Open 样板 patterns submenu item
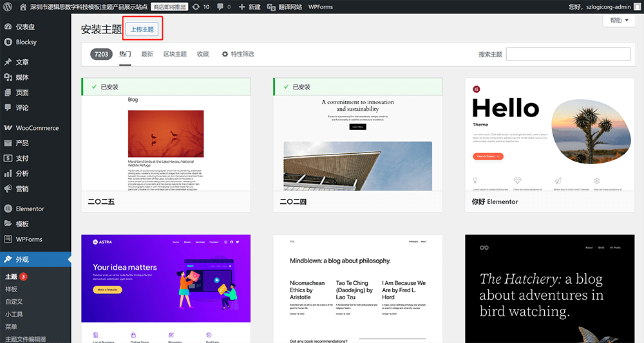The width and height of the screenshot is (644, 343). click(x=11, y=289)
